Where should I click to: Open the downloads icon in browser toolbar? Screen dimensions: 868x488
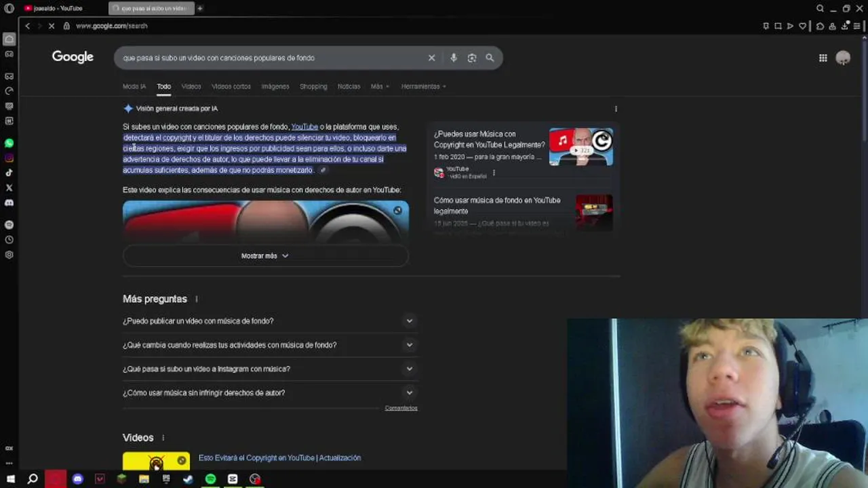(845, 26)
